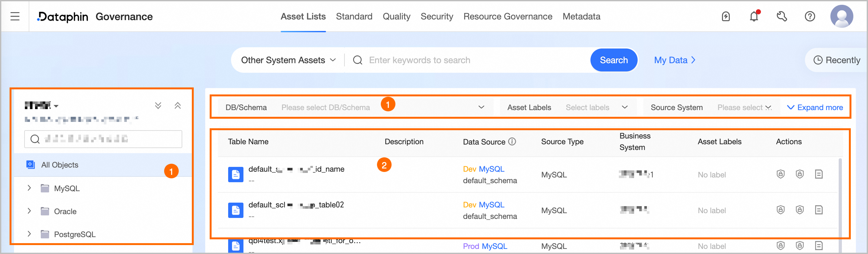This screenshot has width=868, height=254.
Task: Click the Oracle folder icon
Action: pos(45,211)
